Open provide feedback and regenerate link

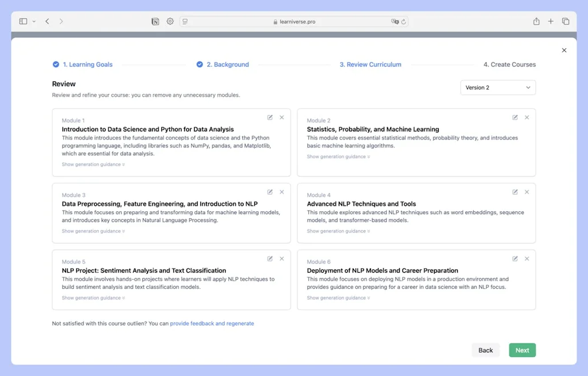[212, 324]
